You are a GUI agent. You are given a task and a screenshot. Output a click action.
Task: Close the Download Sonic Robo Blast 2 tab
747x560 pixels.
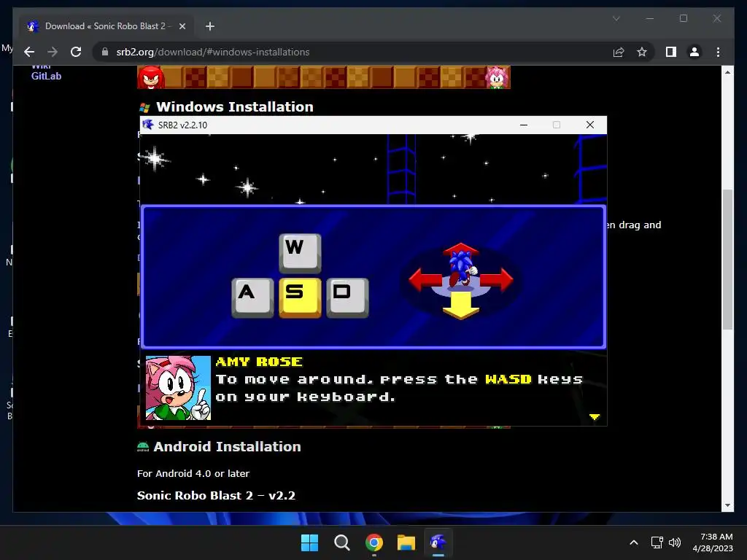point(182,26)
